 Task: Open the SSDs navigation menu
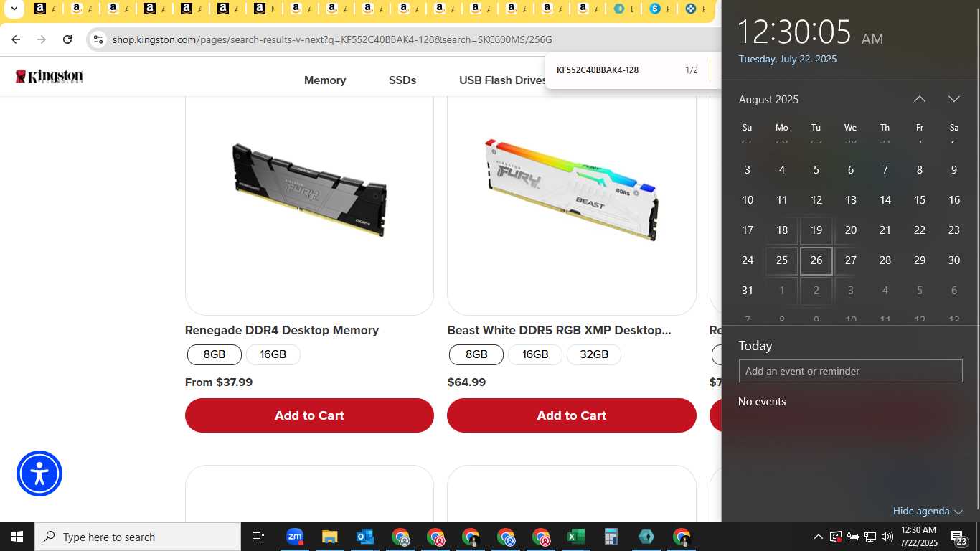pyautogui.click(x=402, y=80)
